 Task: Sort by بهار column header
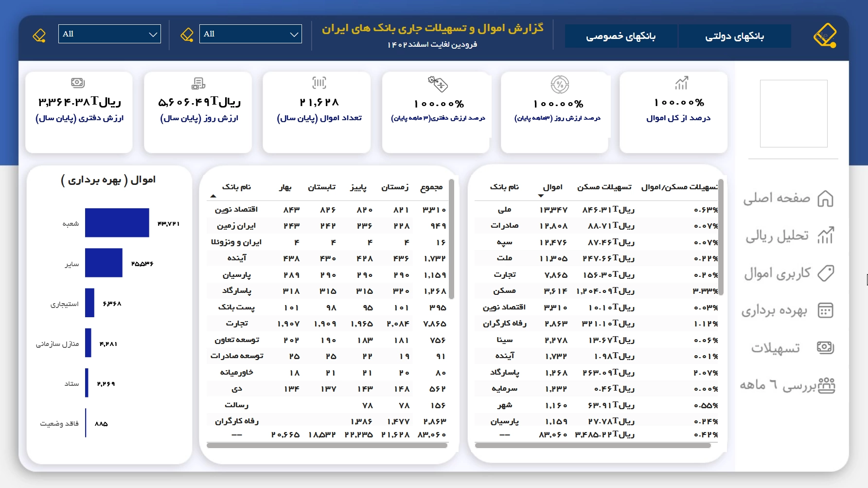(285, 187)
